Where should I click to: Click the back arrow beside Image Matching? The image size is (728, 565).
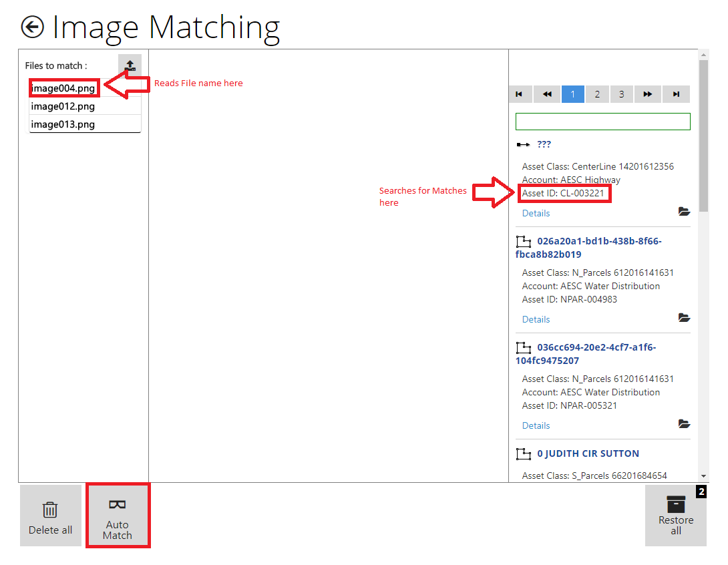tap(32, 27)
